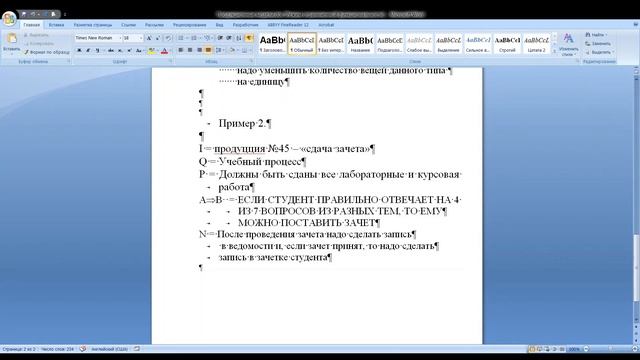Toggle strikethrough formatting
The height and width of the screenshot is (360, 640).
[x=111, y=50]
